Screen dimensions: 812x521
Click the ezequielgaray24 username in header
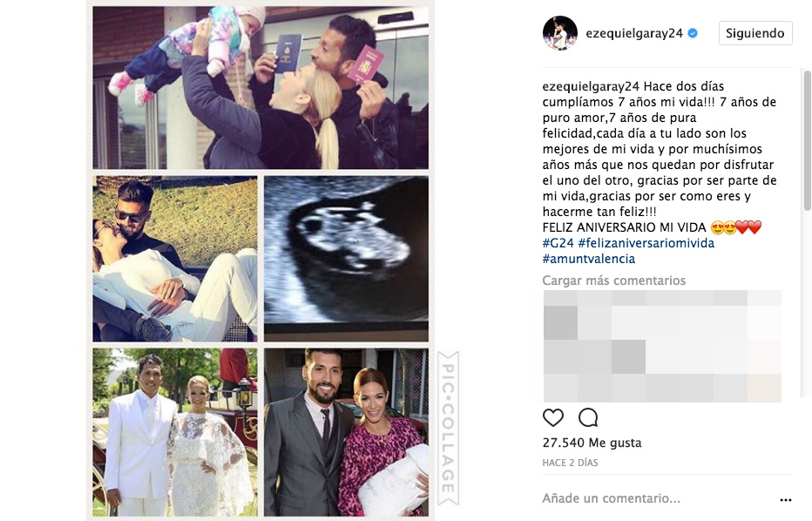tap(634, 34)
